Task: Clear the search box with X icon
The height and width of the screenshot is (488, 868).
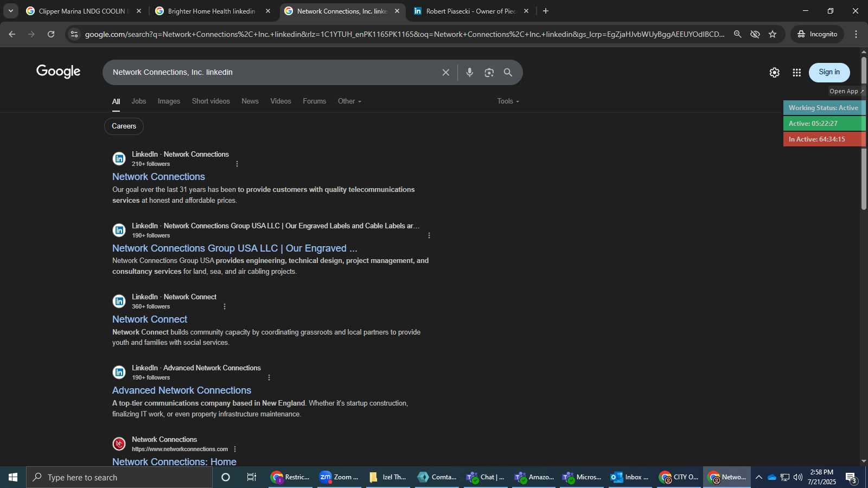Action: (x=445, y=73)
